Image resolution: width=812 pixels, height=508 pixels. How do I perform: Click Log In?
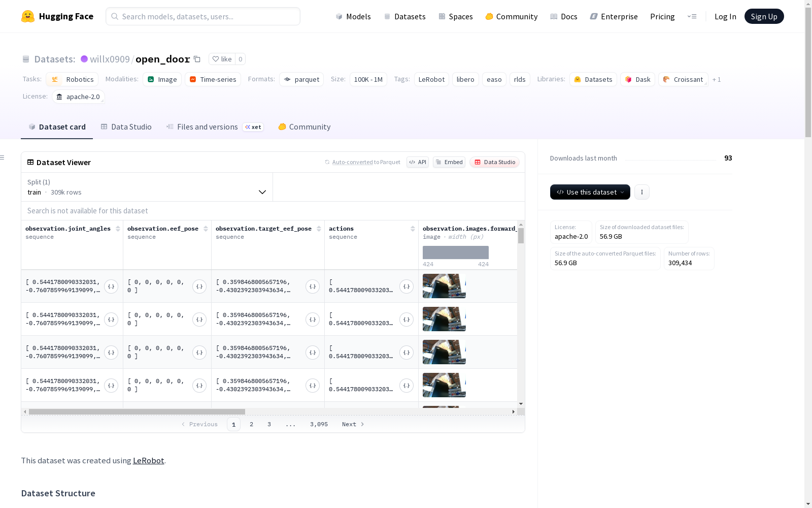click(x=725, y=16)
